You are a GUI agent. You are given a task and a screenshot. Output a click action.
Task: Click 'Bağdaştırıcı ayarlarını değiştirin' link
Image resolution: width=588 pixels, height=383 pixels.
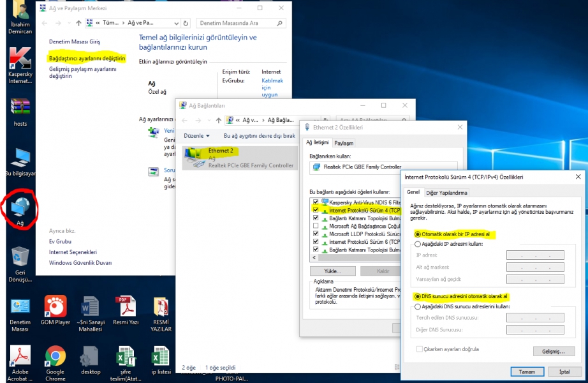(87, 58)
